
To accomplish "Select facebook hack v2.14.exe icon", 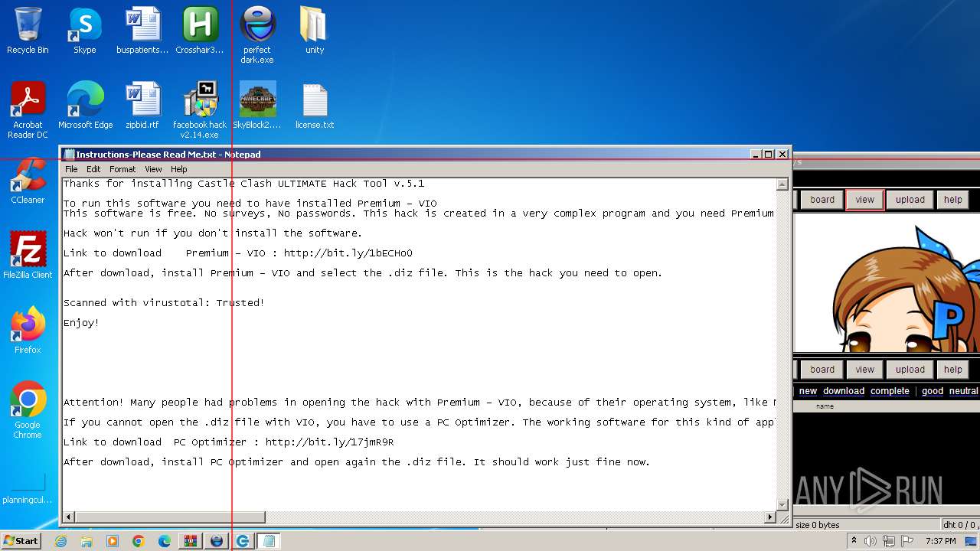I will tap(200, 110).
